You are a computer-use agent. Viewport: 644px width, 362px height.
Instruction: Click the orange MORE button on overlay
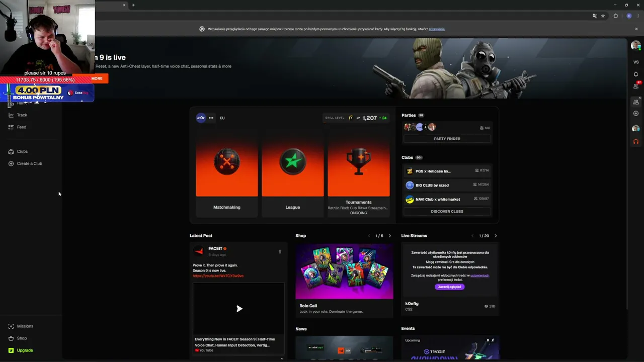click(x=97, y=78)
